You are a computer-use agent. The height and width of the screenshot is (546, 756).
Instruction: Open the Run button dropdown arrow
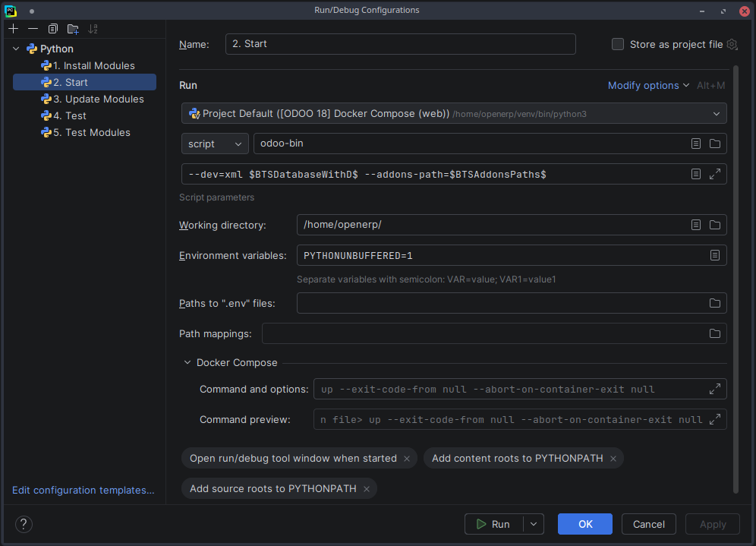tap(534, 524)
